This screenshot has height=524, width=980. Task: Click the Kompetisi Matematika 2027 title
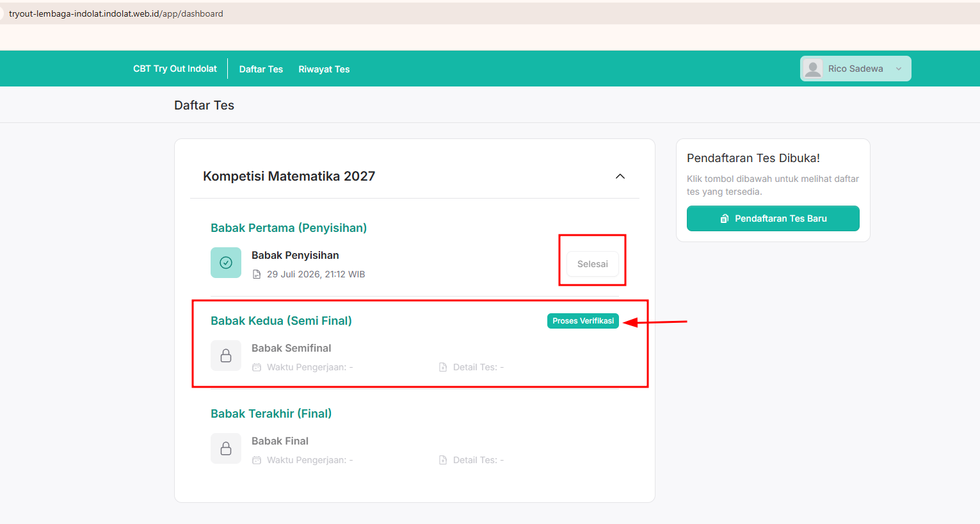click(x=289, y=176)
